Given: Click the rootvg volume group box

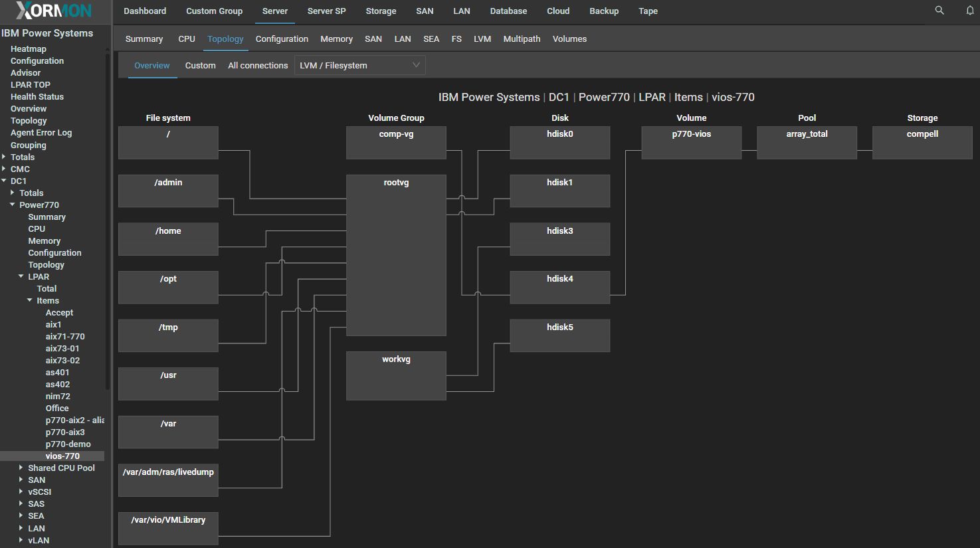Looking at the screenshot, I should (x=396, y=255).
